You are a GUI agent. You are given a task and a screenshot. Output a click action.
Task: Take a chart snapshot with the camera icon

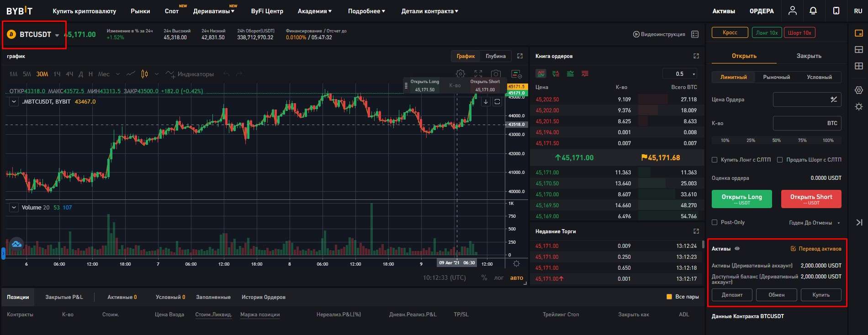tap(496, 74)
